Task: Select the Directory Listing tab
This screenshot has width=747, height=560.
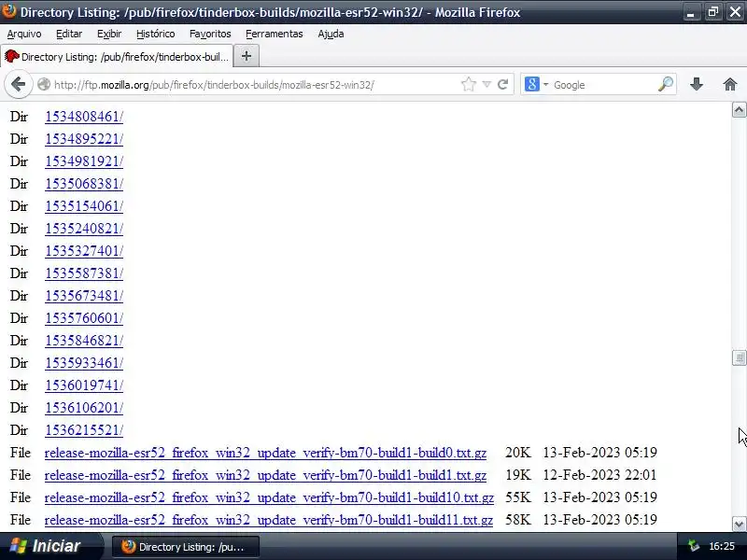Action: [x=117, y=57]
